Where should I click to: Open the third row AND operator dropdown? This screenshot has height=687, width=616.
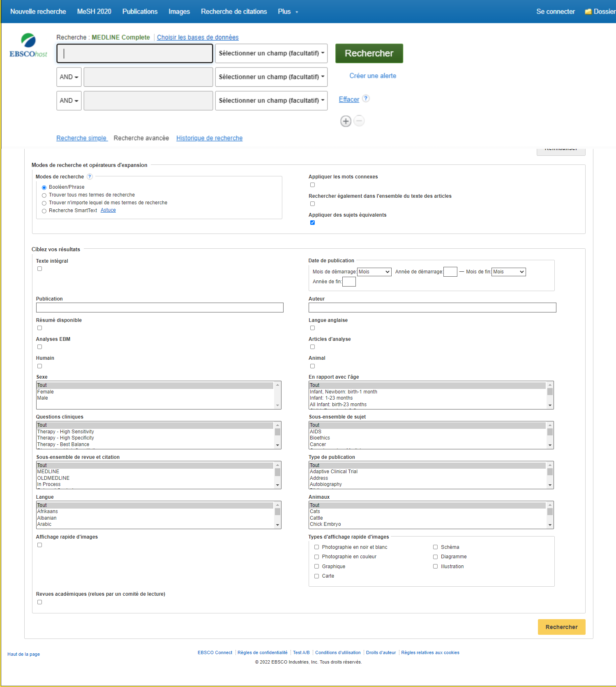click(69, 101)
